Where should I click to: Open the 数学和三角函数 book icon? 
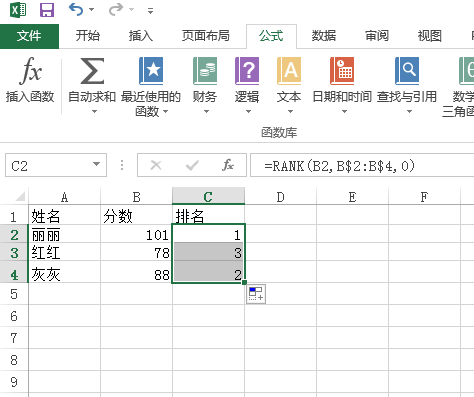pos(466,71)
